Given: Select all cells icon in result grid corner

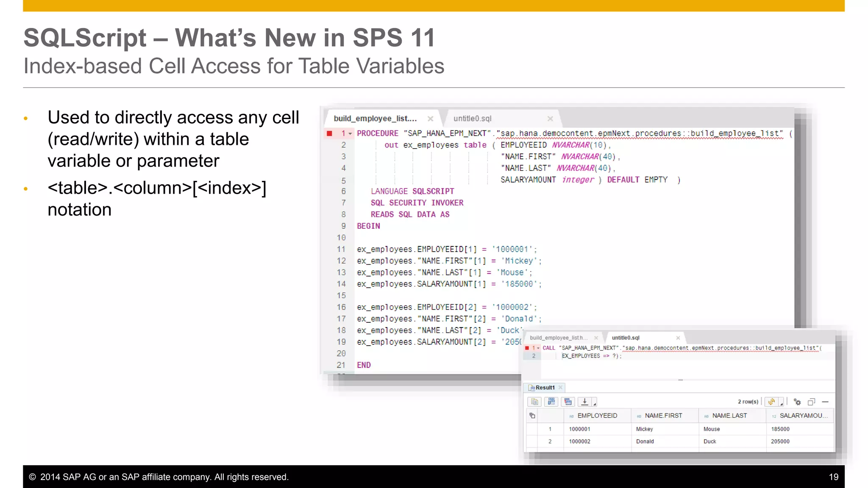Looking at the screenshot, I should click(532, 416).
